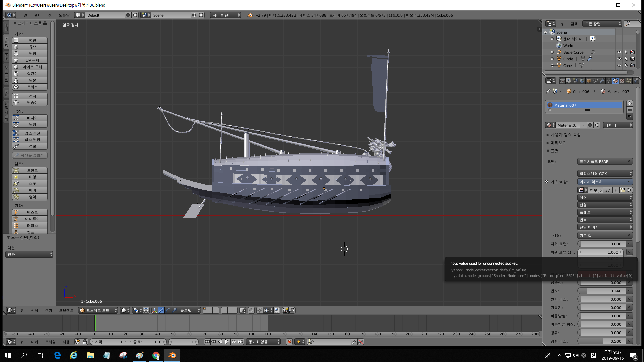Click the auto keyframe record button
The image size is (644, 362).
tap(289, 342)
